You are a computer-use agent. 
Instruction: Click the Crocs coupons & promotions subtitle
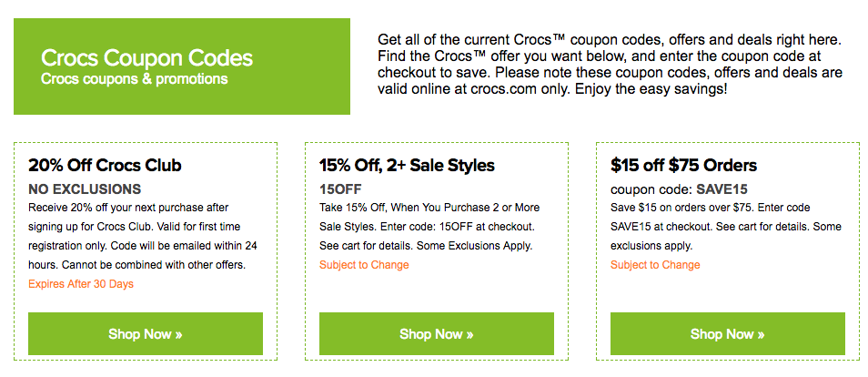click(135, 79)
